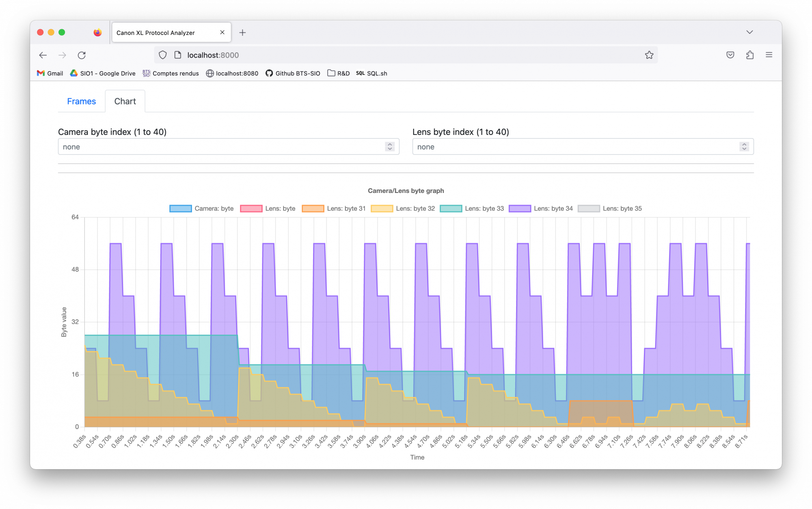Bookmark this page with the star icon
This screenshot has height=509, width=812.
pyautogui.click(x=649, y=55)
